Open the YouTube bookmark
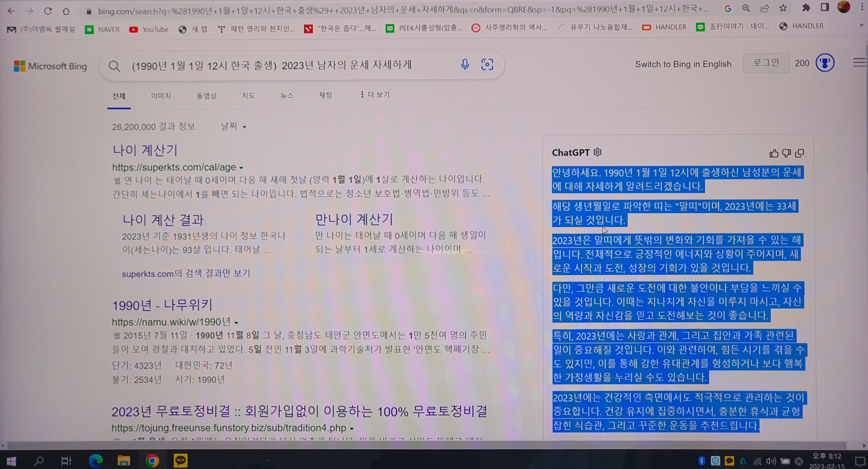The image size is (868, 469). [149, 30]
